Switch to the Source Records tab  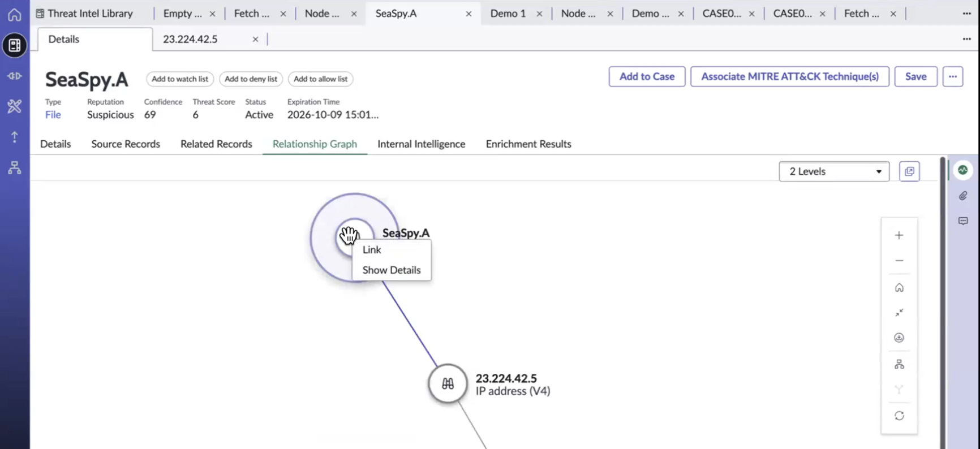(126, 144)
